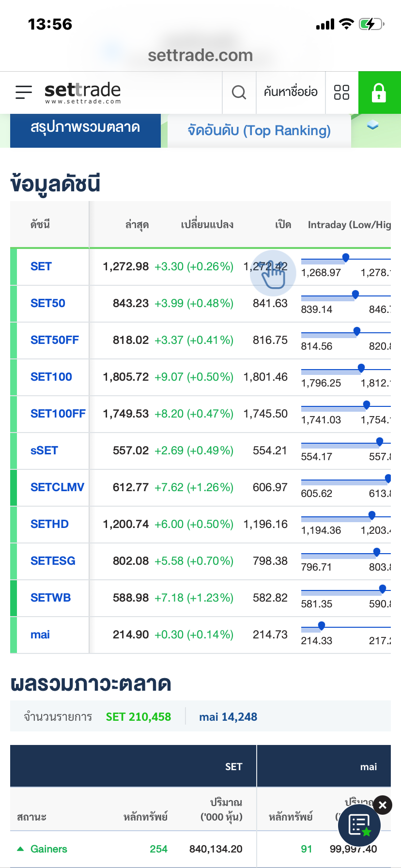The image size is (401, 868).
Task: Tap the settrade.com address bar
Action: pos(200,55)
